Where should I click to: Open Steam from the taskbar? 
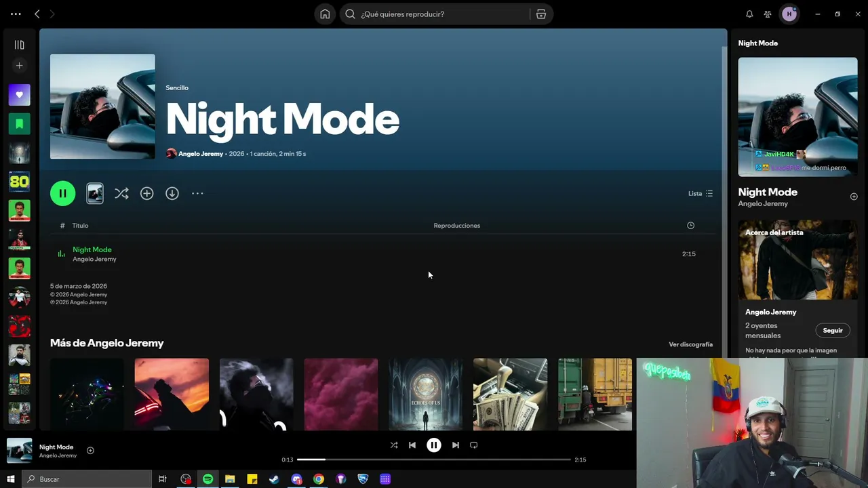click(x=274, y=479)
